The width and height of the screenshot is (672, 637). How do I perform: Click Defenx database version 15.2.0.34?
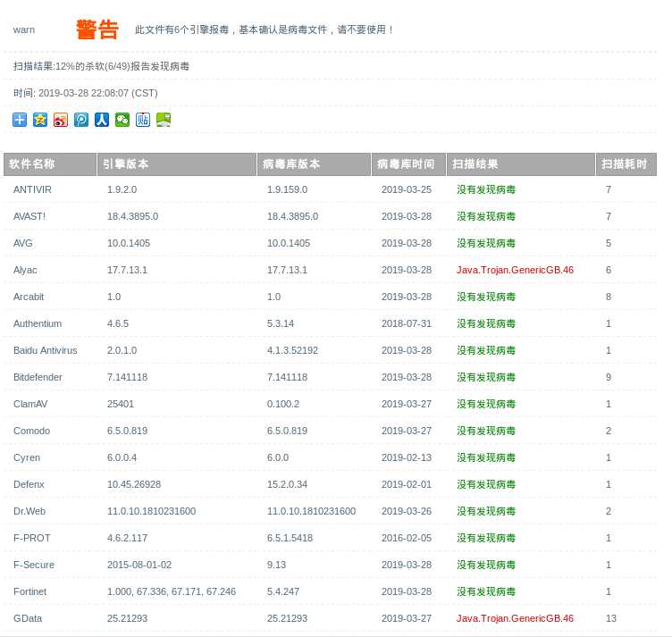click(x=287, y=484)
